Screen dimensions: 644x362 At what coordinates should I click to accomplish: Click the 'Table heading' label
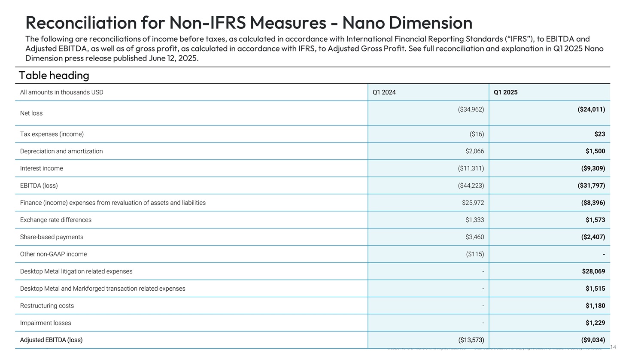pos(54,76)
